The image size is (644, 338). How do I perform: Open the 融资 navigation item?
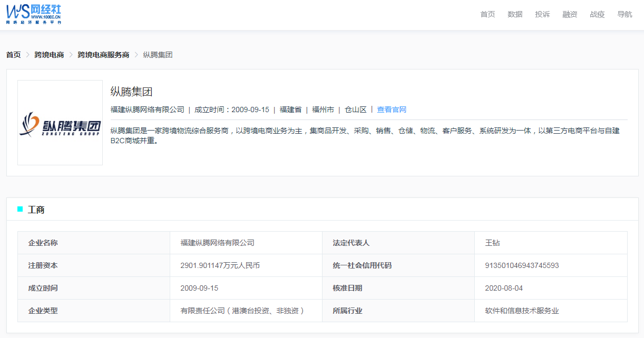click(x=570, y=14)
